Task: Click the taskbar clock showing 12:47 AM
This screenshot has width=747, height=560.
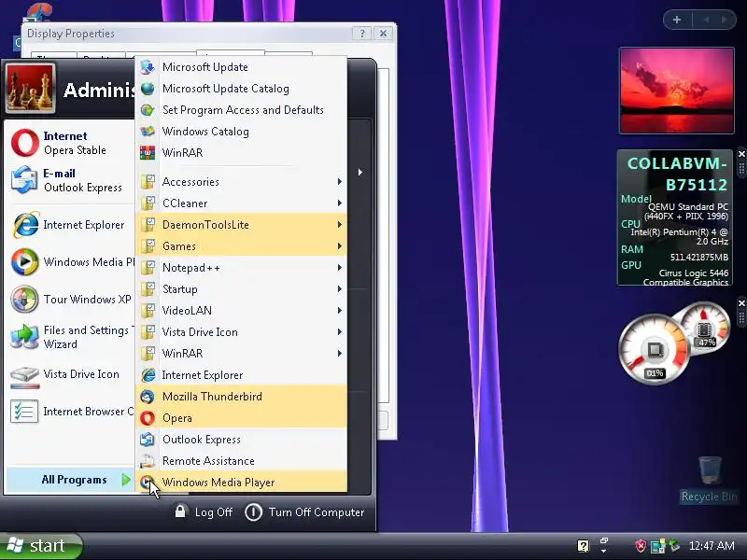Action: (x=712, y=546)
